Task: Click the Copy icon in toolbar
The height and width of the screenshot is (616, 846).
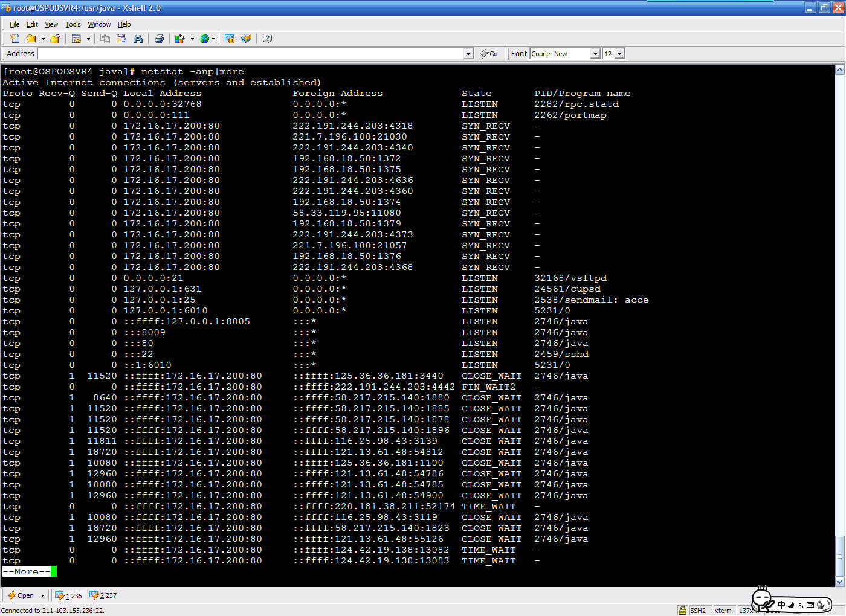Action: (105, 39)
